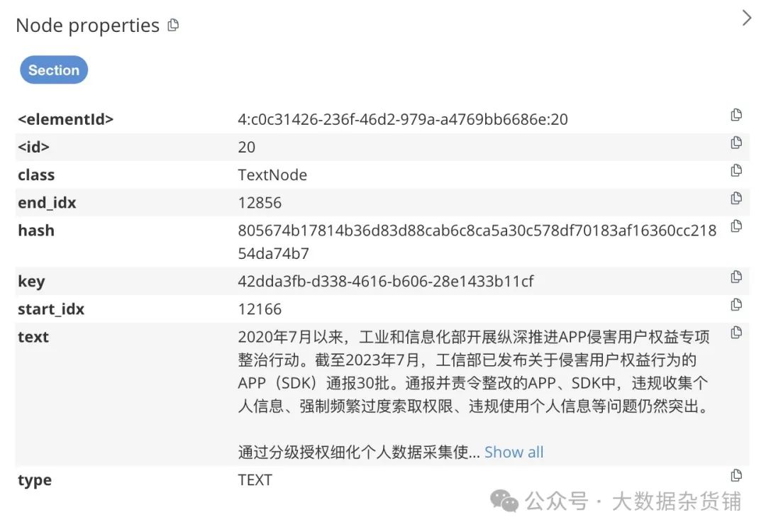Click the TextNode class value
The height and width of the screenshot is (532, 766).
tap(272, 175)
